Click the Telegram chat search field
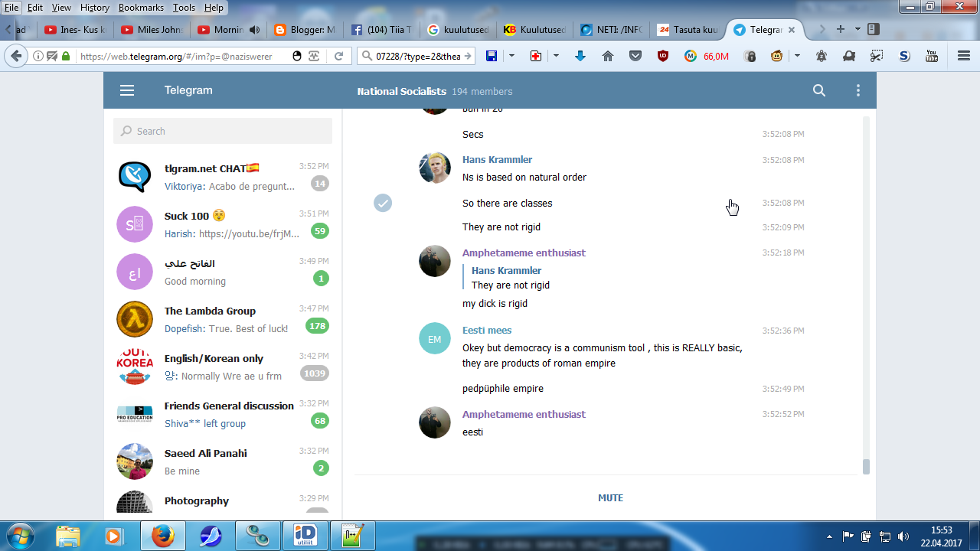Viewport: 980px width, 551px height. click(223, 131)
